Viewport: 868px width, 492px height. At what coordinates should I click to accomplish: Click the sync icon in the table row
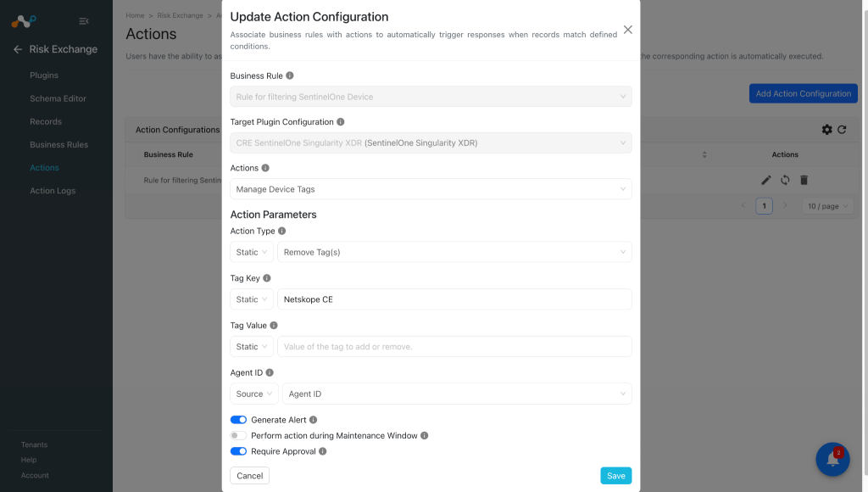[785, 180]
